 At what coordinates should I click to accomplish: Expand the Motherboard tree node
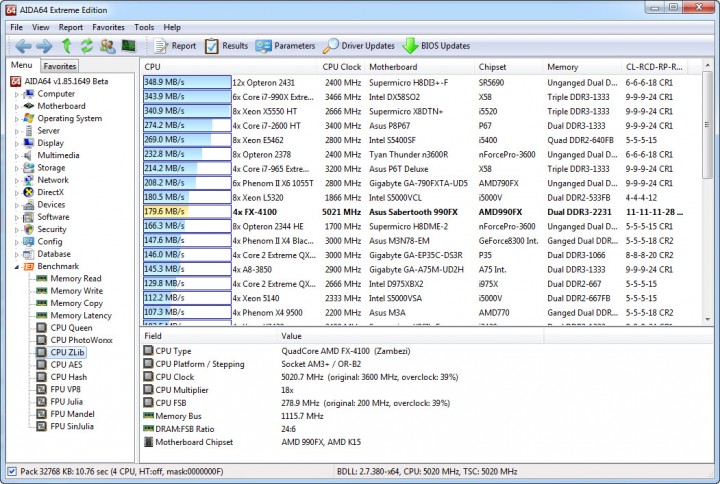coord(17,107)
